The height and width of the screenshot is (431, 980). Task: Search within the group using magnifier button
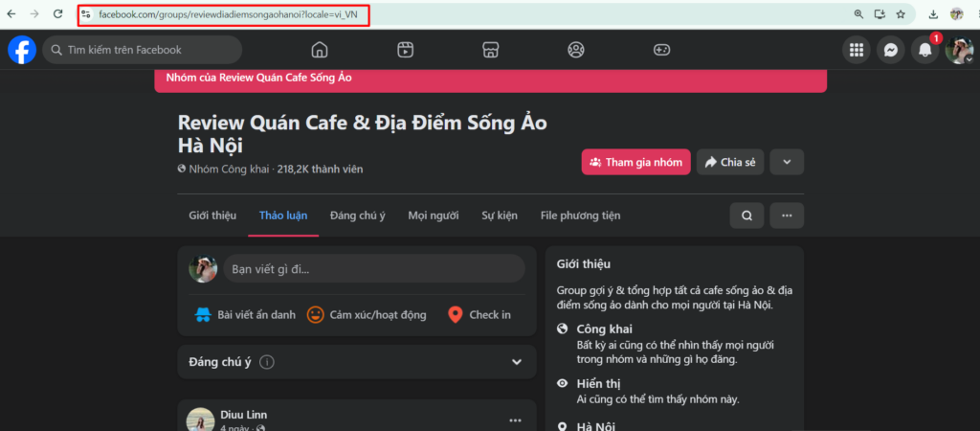click(x=746, y=215)
